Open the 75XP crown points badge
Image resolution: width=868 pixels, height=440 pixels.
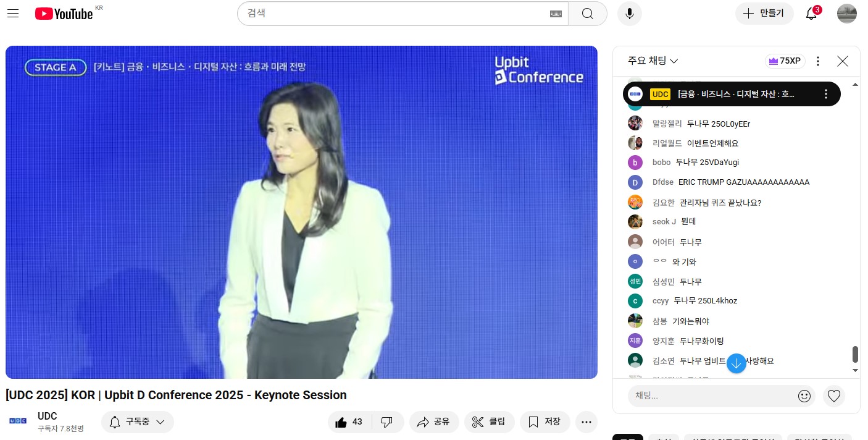(784, 61)
